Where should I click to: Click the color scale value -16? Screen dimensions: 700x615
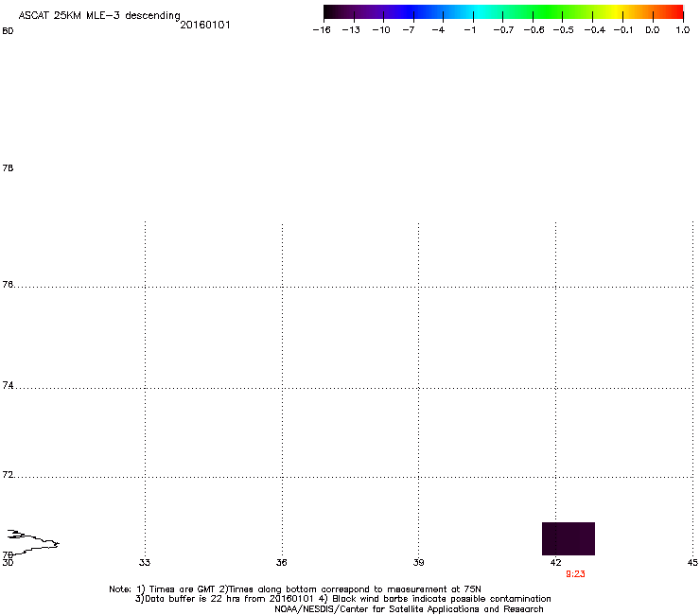(x=322, y=30)
